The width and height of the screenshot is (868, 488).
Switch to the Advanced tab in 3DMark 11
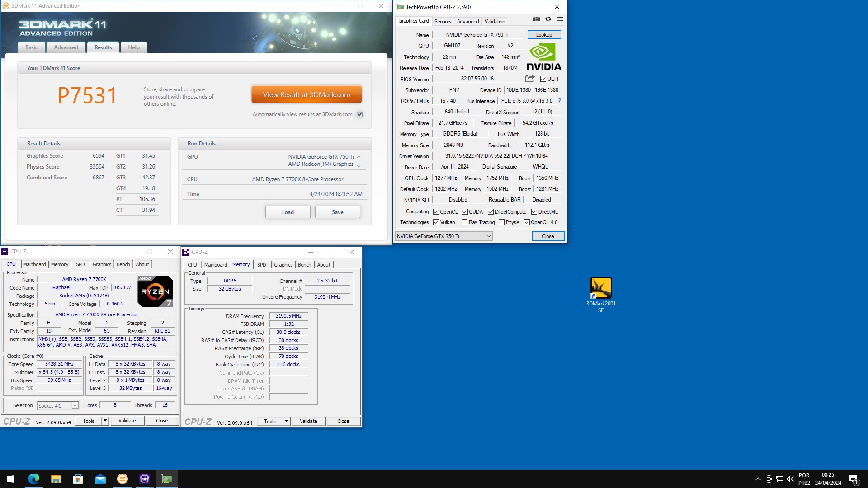tap(66, 47)
